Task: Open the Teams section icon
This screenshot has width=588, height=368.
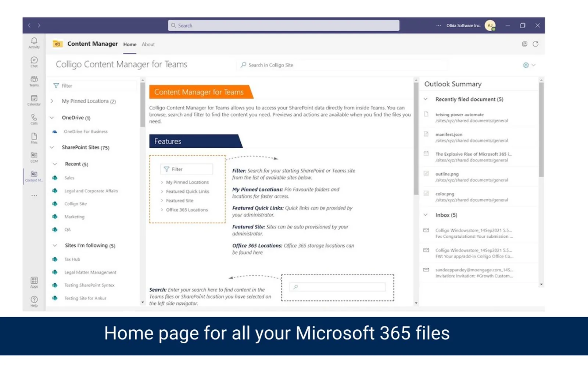Action: (x=34, y=81)
